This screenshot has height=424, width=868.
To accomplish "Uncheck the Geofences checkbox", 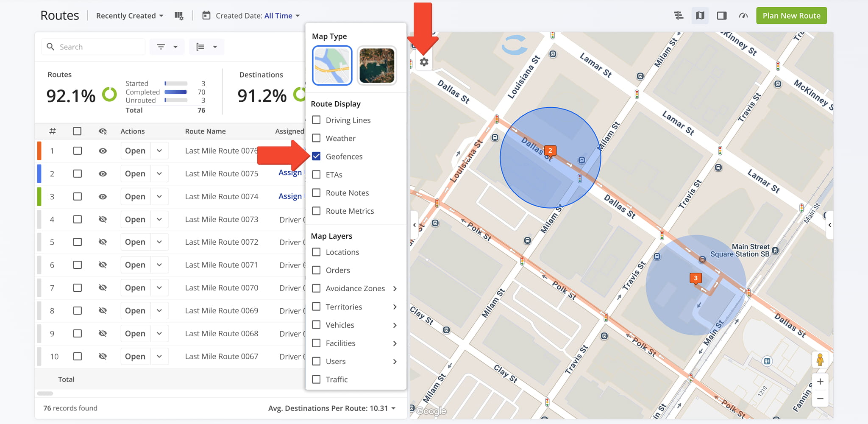I will pyautogui.click(x=316, y=156).
